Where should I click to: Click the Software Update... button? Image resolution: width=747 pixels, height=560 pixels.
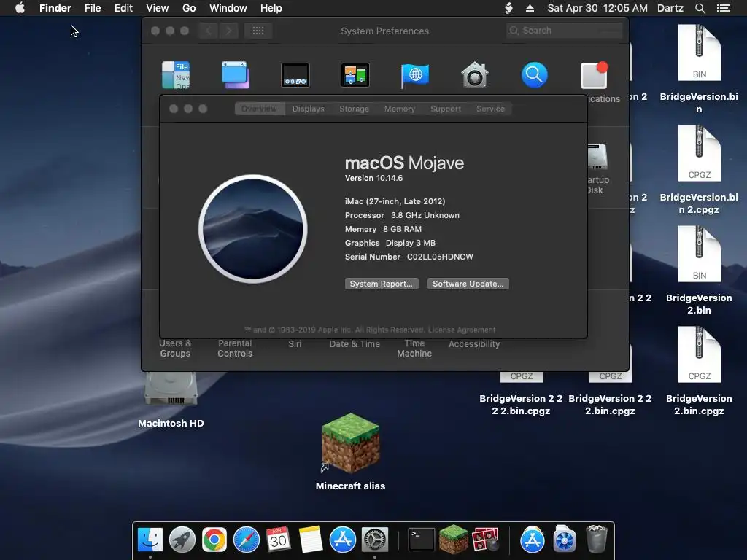point(468,284)
